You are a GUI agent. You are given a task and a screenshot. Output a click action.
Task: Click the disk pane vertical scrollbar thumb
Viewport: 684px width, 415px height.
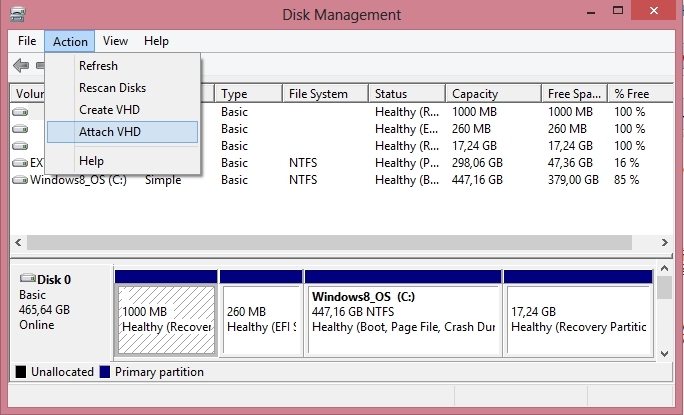(664, 288)
